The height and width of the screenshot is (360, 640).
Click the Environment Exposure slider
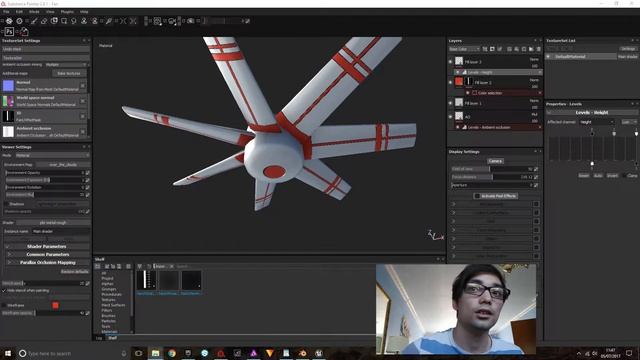click(44, 180)
